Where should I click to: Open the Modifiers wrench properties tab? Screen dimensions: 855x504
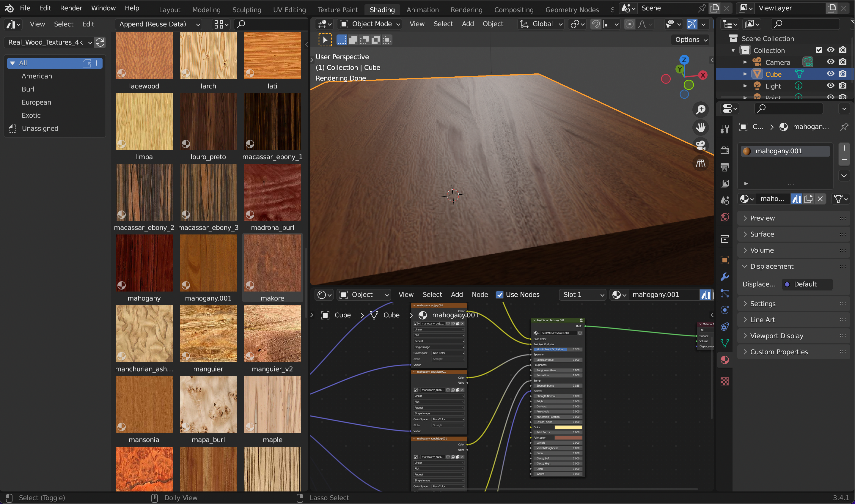[x=724, y=276]
